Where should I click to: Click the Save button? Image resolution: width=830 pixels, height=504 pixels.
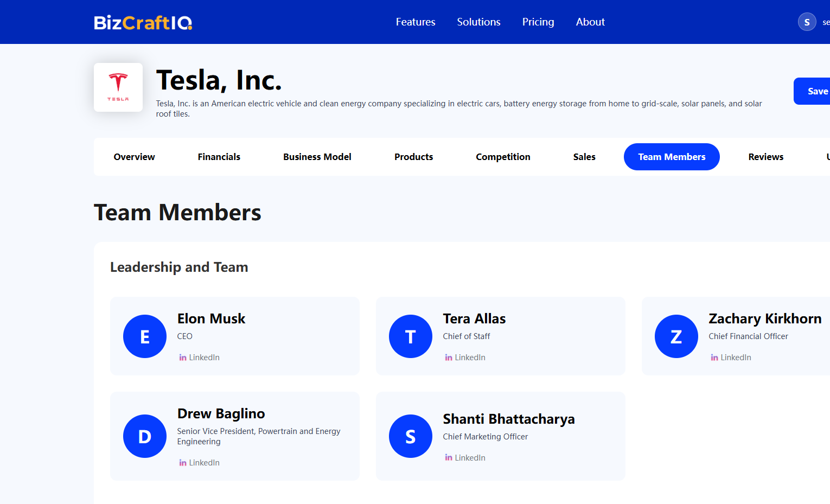[x=812, y=91]
